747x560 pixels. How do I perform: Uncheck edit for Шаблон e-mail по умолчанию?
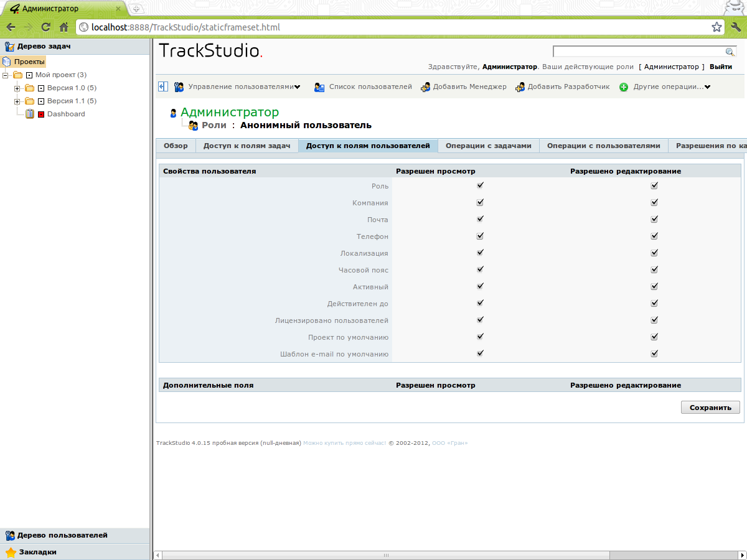pos(654,353)
